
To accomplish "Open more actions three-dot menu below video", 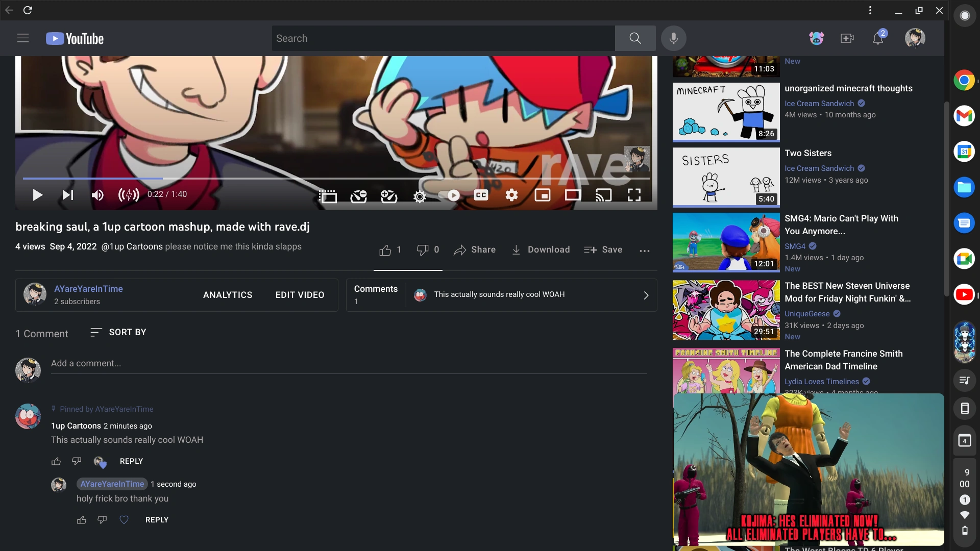I will (x=645, y=251).
